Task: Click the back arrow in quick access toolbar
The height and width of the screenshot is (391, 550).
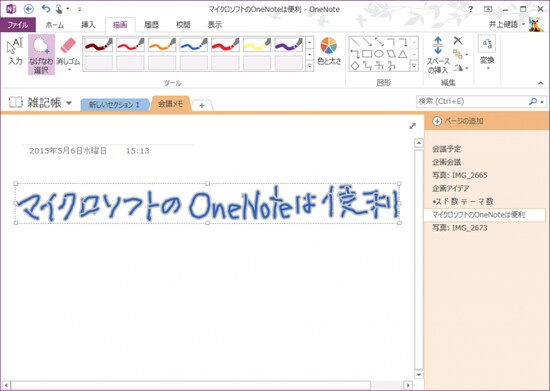Action: pyautogui.click(x=29, y=9)
